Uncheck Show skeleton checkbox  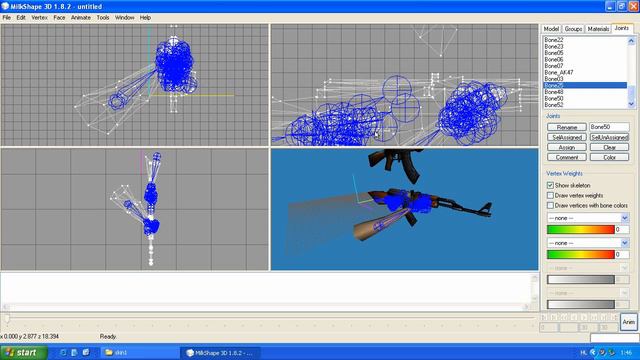[x=550, y=185]
